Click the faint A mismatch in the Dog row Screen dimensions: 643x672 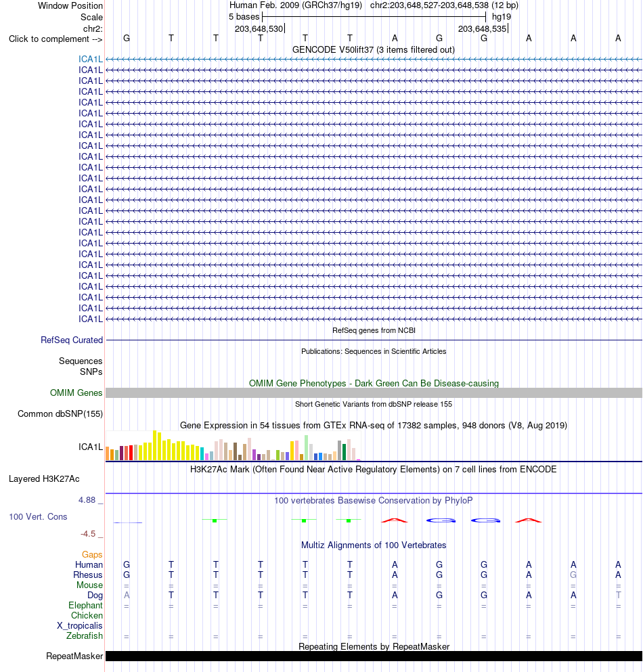[127, 596]
